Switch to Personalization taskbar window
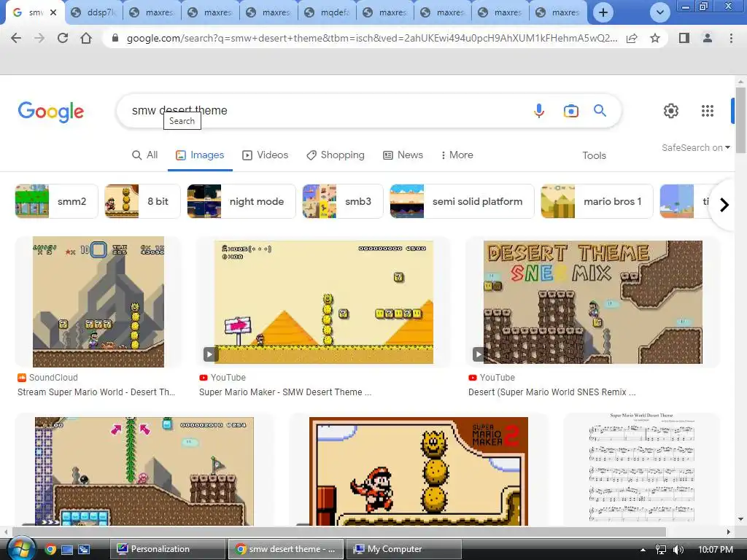The image size is (747, 560). click(x=168, y=549)
